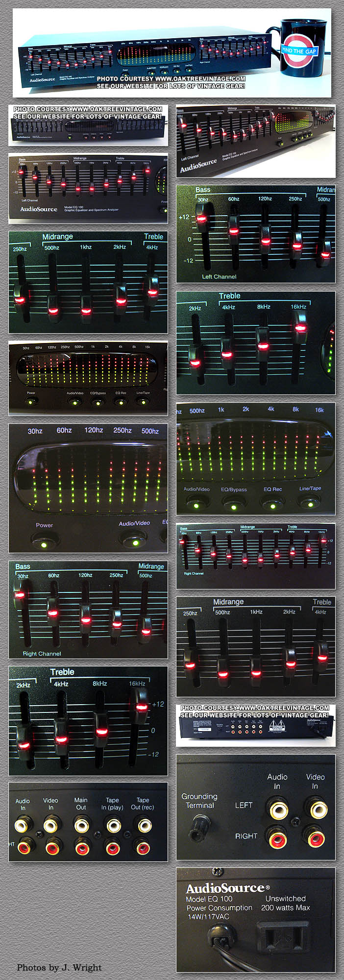
Task: Select the 4kHz fader in the Treble close-up with the +12 scale
Action: 61,737
